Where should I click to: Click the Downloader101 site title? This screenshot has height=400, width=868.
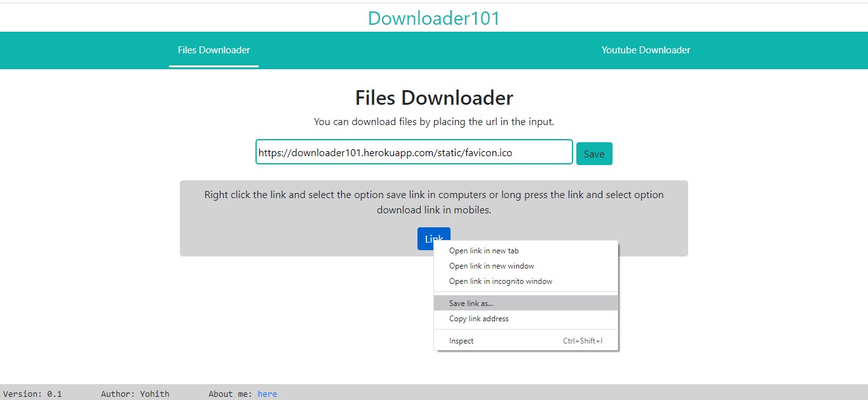coord(434,18)
